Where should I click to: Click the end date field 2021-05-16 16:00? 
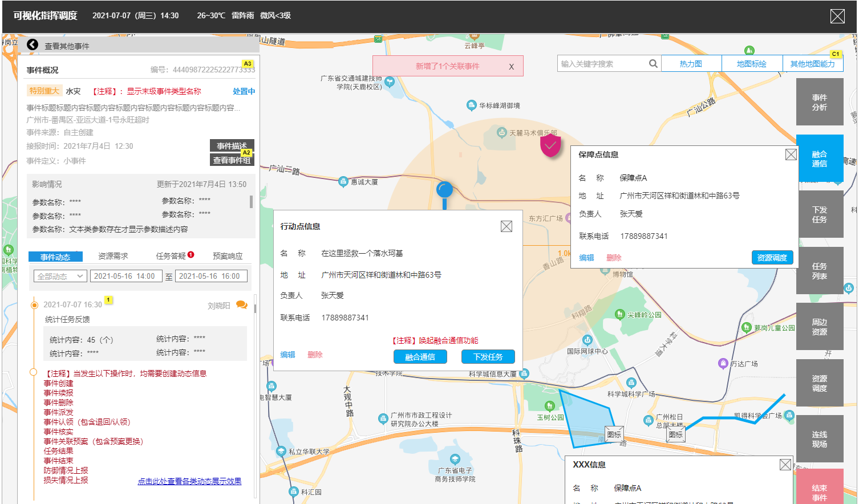click(x=210, y=276)
